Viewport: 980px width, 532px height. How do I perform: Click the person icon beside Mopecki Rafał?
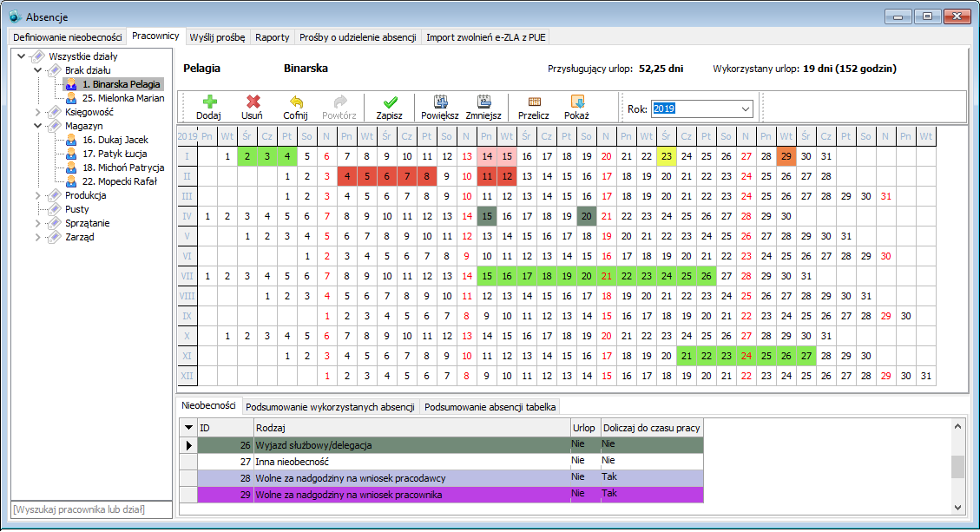tap(71, 181)
